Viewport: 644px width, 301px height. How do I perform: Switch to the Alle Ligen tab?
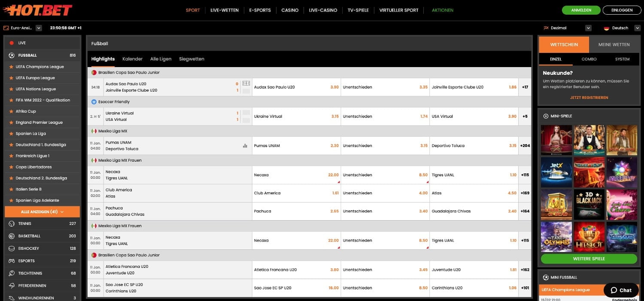[x=161, y=59]
